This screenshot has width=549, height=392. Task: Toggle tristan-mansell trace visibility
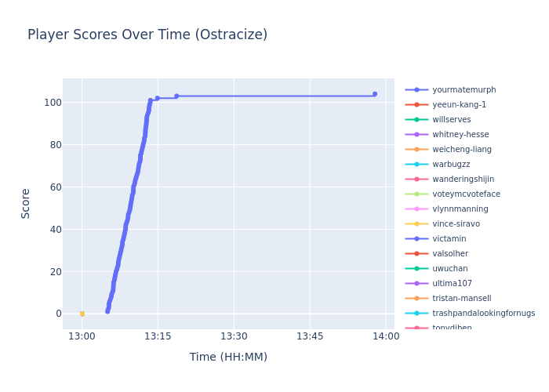click(461, 299)
